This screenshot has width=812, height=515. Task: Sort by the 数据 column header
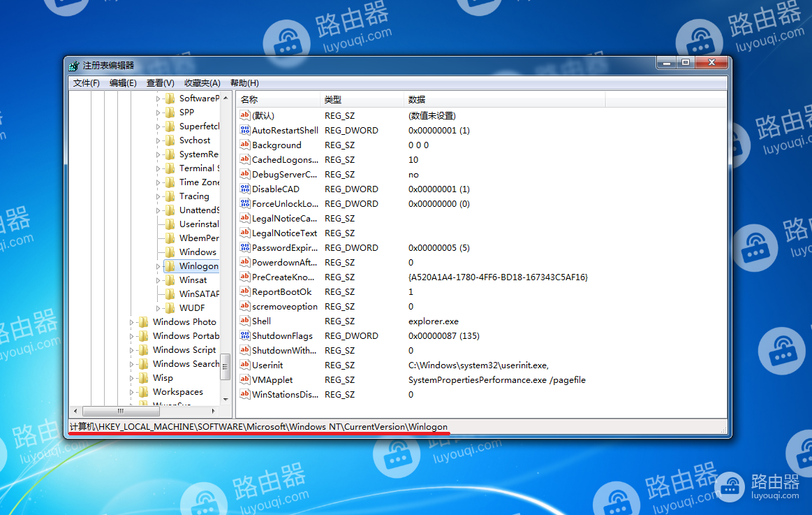click(x=504, y=99)
